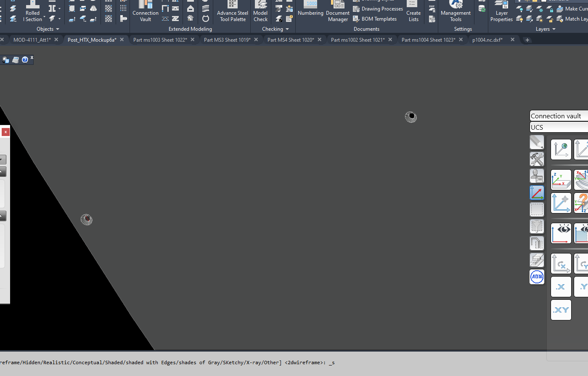Open the Document Manager
Image resolution: width=588 pixels, height=376 pixels.
click(x=338, y=11)
